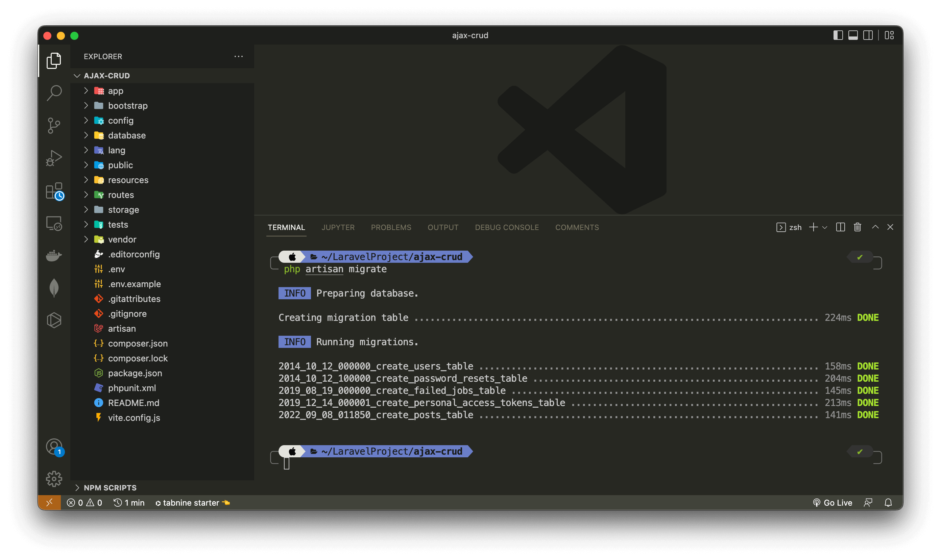Open the Source Control view
The width and height of the screenshot is (941, 560).
point(54,125)
